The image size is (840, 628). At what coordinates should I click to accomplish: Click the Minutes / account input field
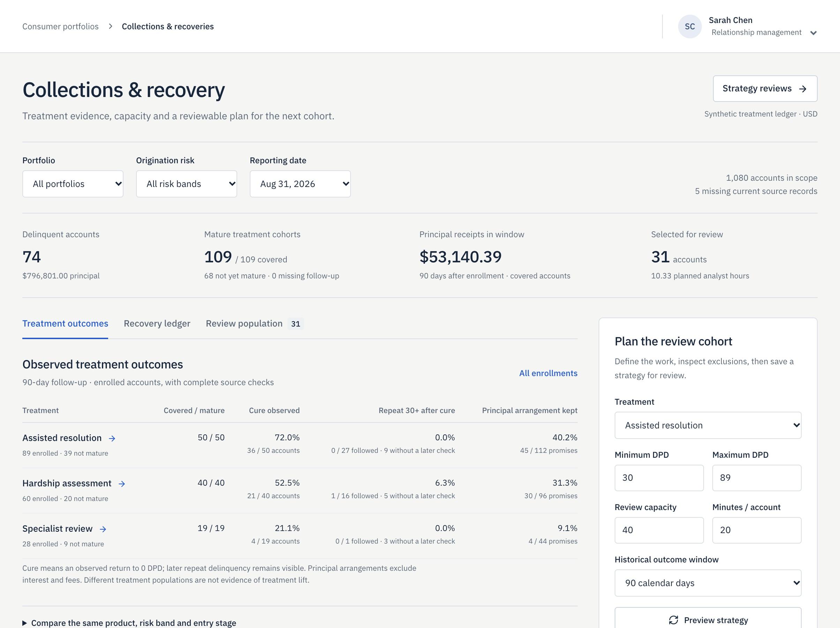(757, 530)
